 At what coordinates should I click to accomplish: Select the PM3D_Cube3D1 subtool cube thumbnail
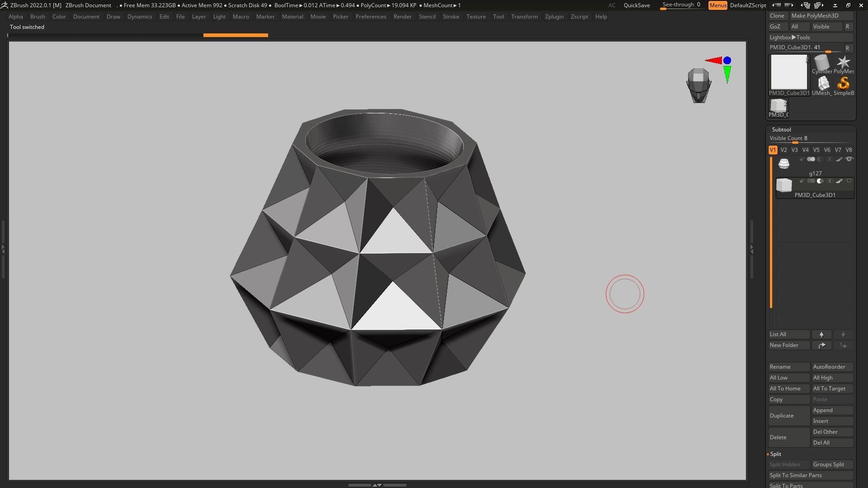pyautogui.click(x=784, y=185)
